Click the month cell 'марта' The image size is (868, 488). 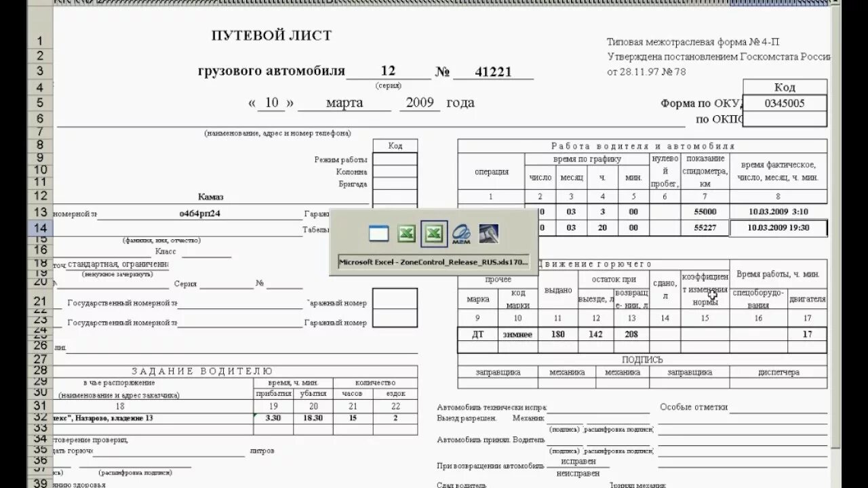(344, 103)
